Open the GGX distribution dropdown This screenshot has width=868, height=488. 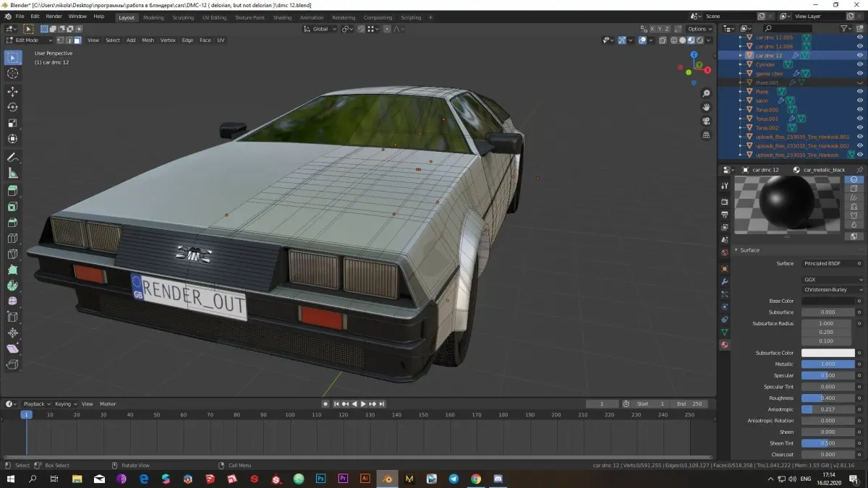point(833,279)
